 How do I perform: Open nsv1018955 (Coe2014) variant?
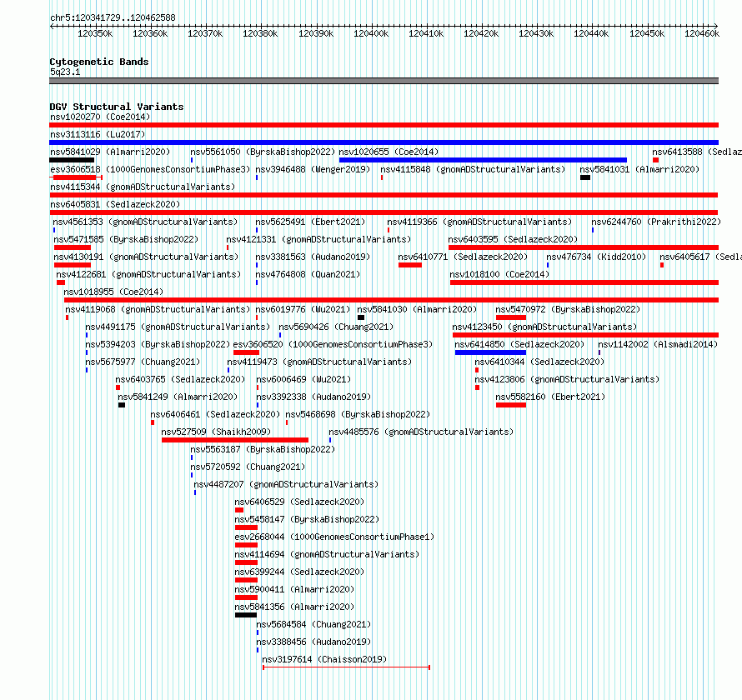tap(113, 292)
